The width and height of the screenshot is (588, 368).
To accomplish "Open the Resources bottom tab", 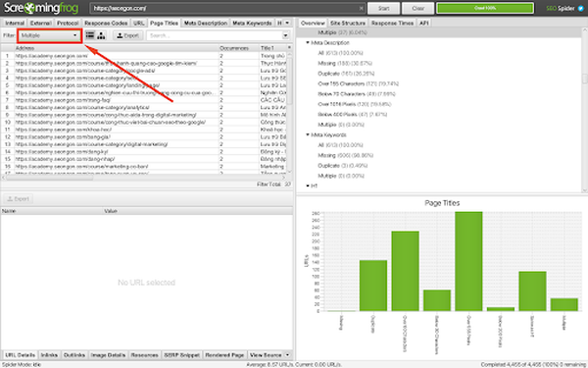I will tap(144, 355).
